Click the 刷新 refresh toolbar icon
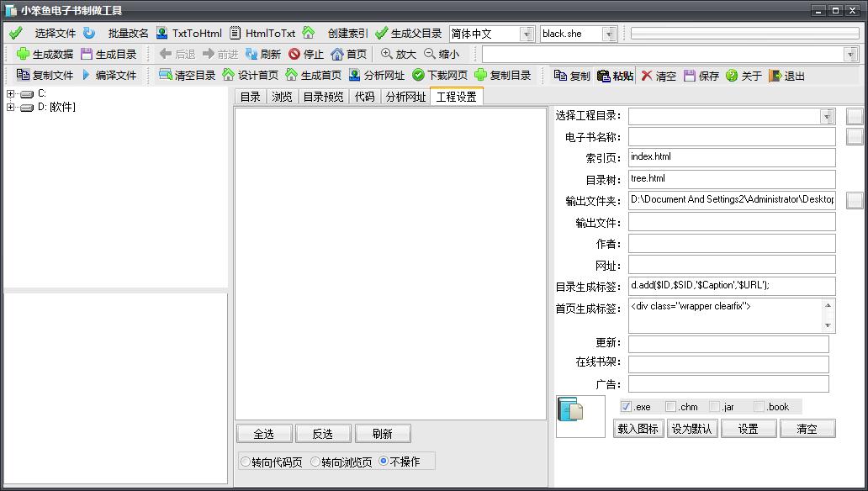868x491 pixels. coord(251,54)
